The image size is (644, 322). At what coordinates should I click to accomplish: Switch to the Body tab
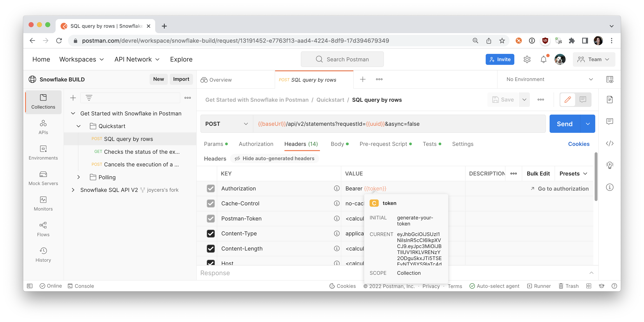[337, 144]
